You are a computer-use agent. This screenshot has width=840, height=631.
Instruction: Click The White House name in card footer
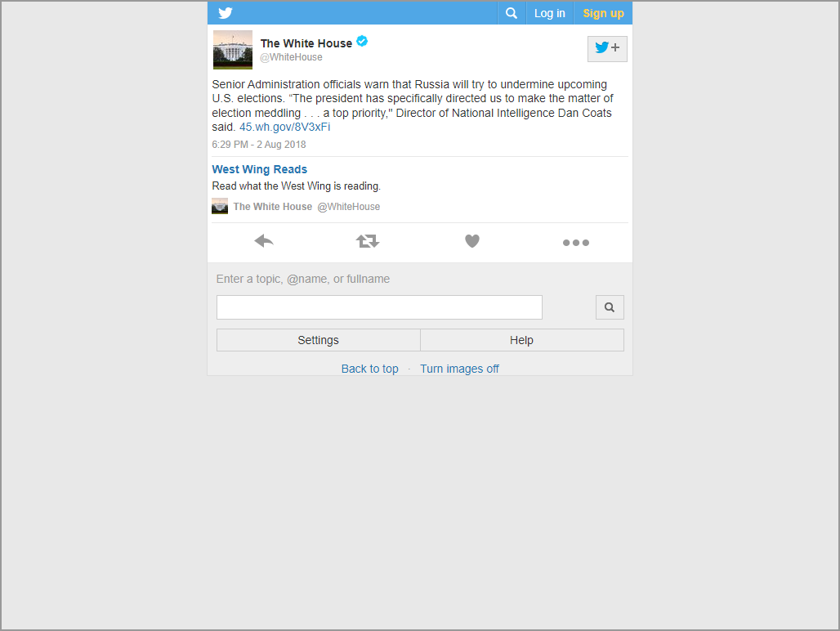273,207
